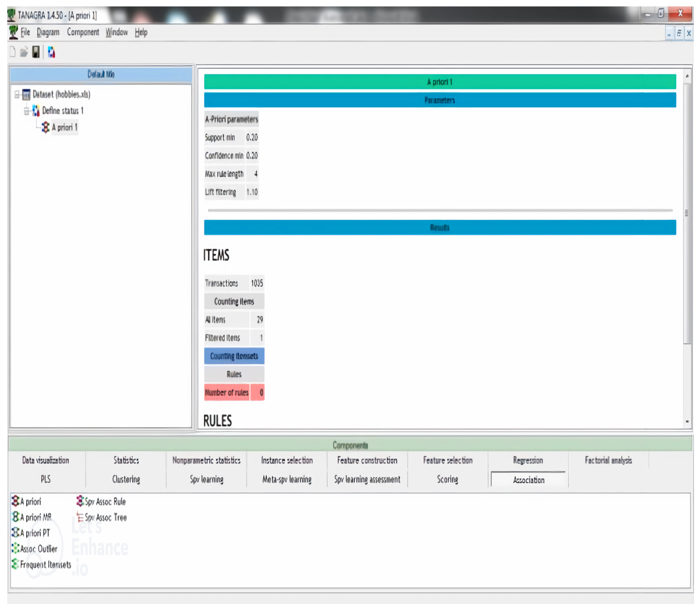Click the Execute diagram toolbar icon
The width and height of the screenshot is (700, 604).
pos(51,52)
